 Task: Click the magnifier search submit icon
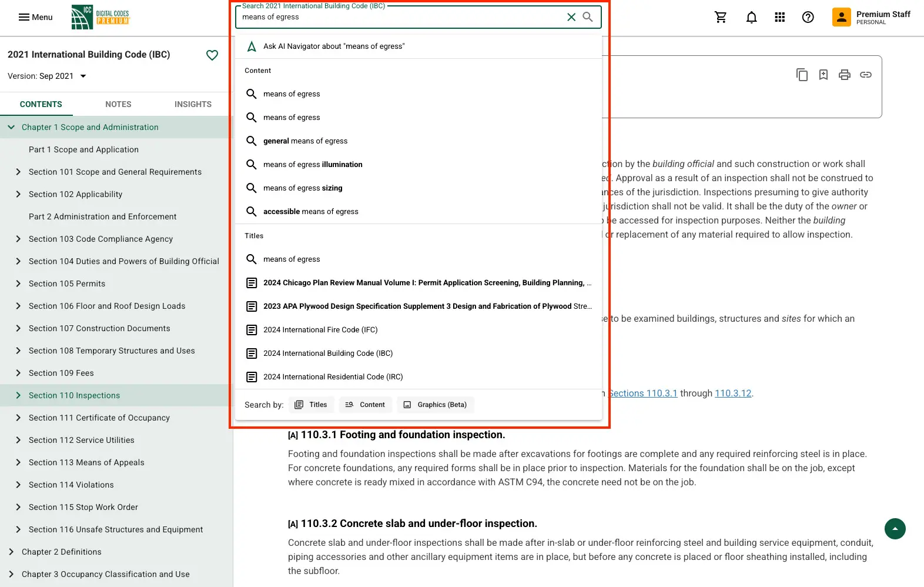pyautogui.click(x=588, y=17)
